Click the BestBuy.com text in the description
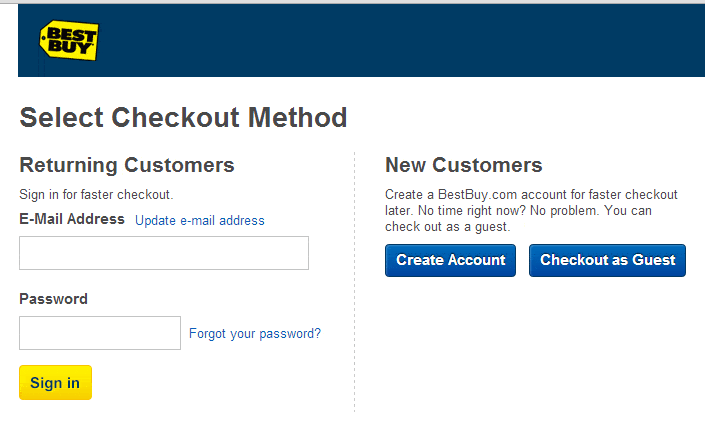Viewport: 705px width, 423px height. [x=477, y=195]
